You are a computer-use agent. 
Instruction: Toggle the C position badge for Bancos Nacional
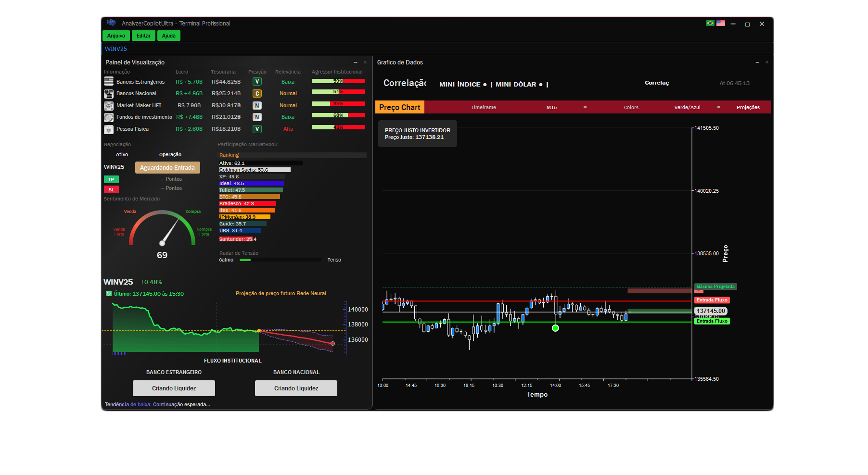(x=257, y=93)
